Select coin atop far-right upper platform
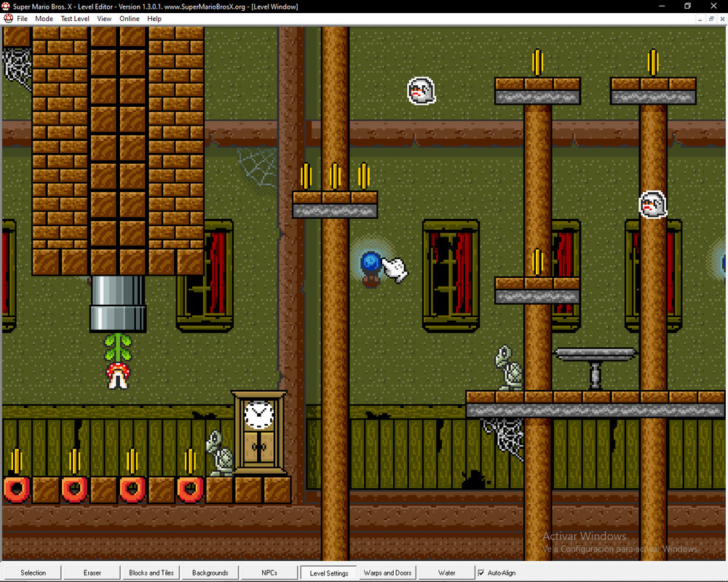Image resolution: width=728 pixels, height=582 pixels. click(x=653, y=63)
